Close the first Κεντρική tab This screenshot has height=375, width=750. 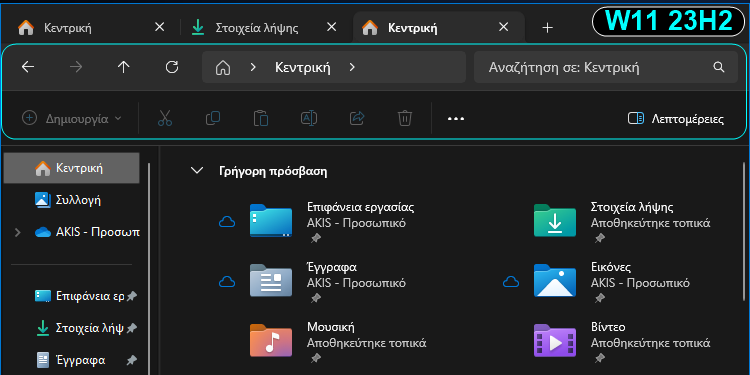pos(159,28)
